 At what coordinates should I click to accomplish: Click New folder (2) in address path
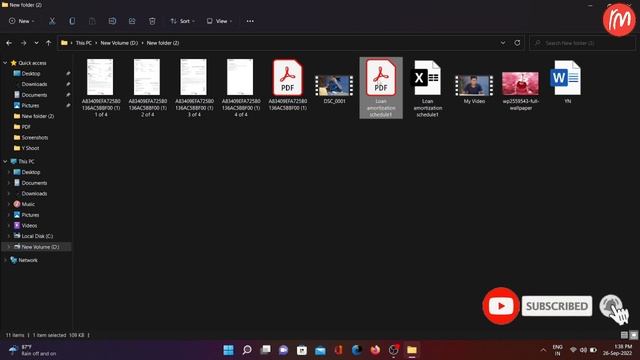(163, 43)
